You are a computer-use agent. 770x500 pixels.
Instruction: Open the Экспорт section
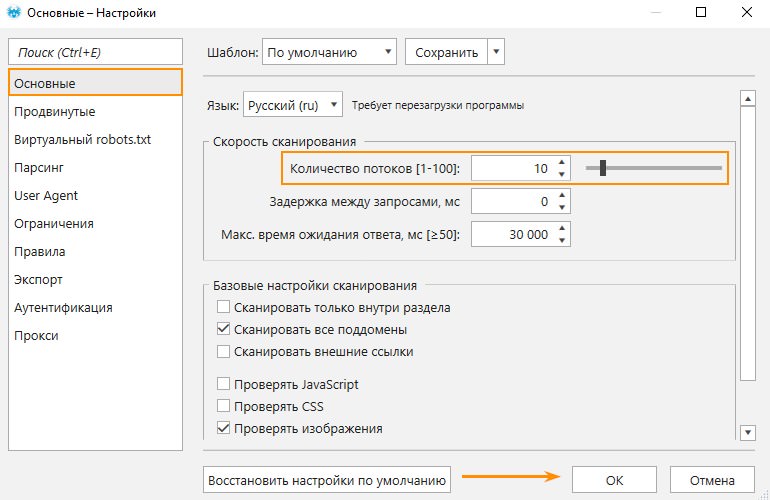tap(95, 279)
